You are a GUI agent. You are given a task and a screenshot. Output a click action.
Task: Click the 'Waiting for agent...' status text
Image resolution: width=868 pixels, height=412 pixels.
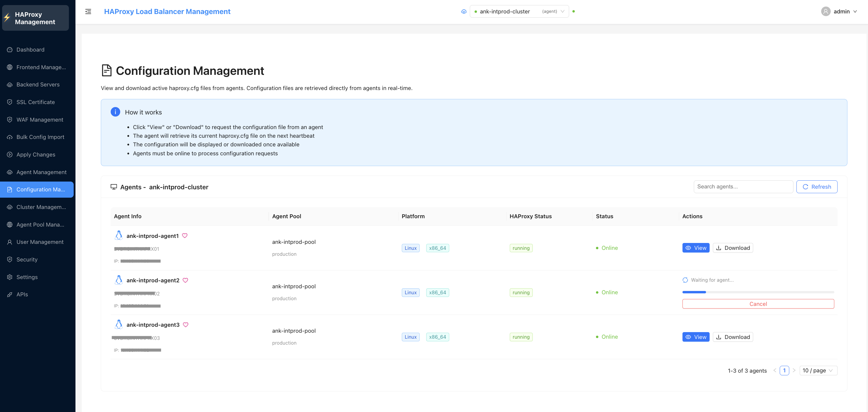712,280
